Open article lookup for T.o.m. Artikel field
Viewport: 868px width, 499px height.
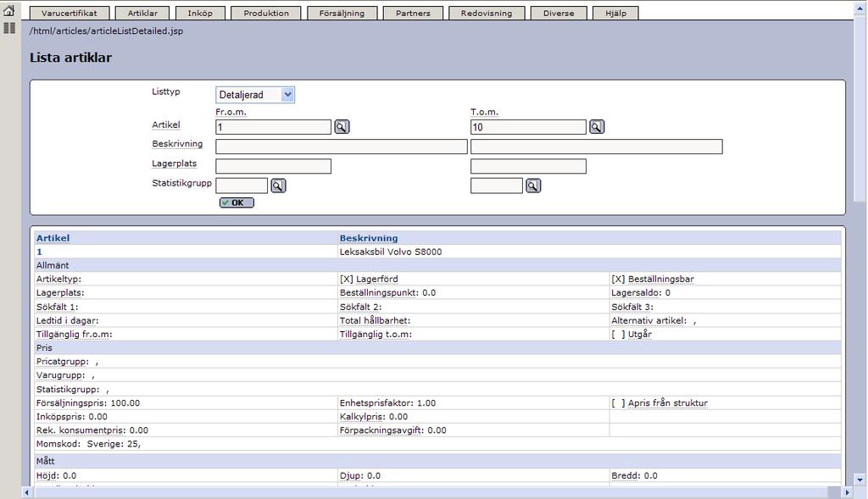[x=596, y=127]
